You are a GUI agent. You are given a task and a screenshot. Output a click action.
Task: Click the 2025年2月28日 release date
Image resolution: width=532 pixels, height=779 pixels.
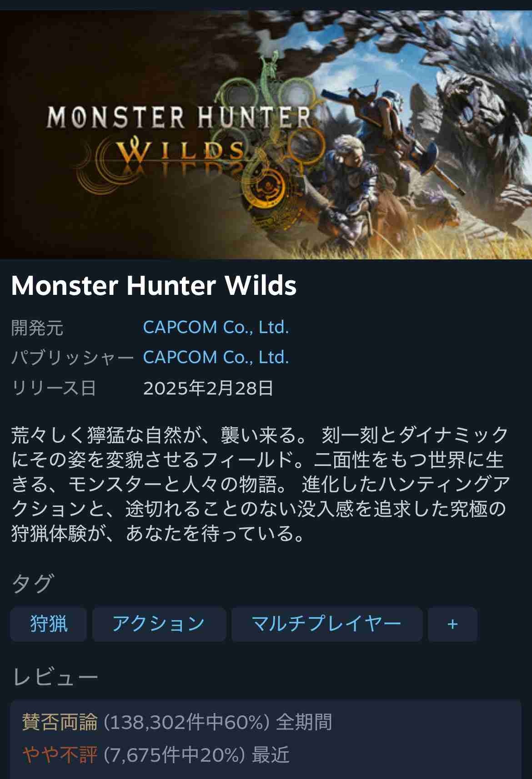208,388
